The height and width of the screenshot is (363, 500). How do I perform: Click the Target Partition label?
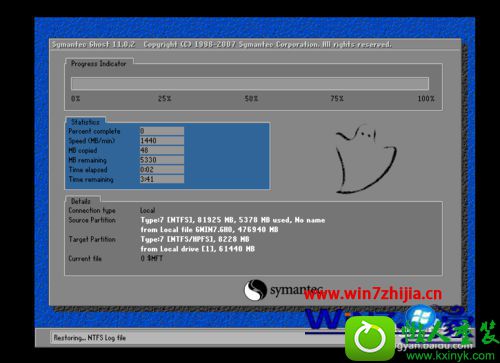(92, 239)
